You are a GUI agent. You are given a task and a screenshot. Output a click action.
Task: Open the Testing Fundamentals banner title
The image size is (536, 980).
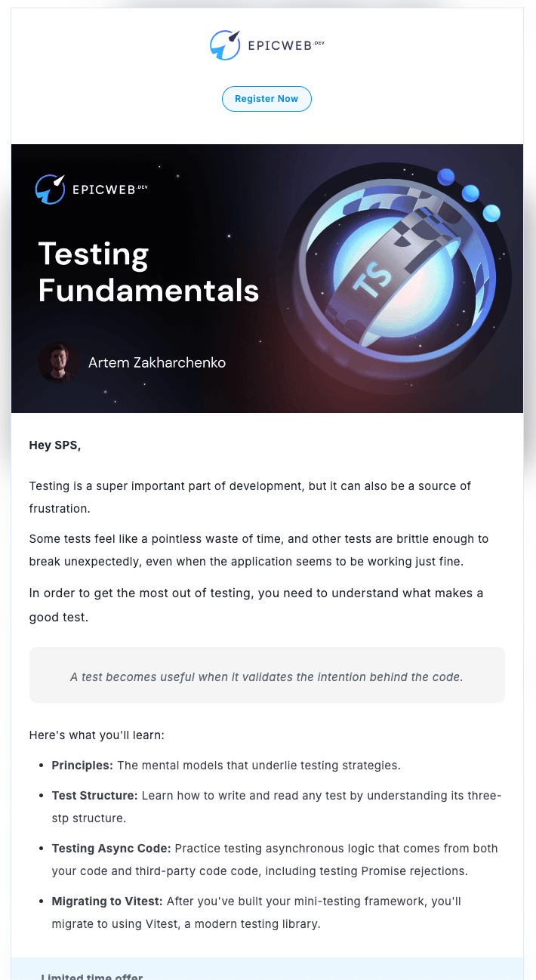tap(148, 272)
